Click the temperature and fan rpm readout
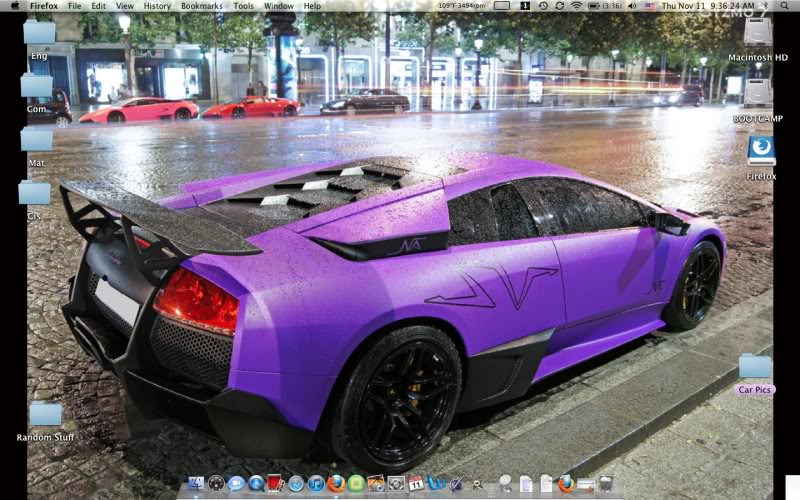Viewport: 800px width, 500px height. [x=462, y=6]
